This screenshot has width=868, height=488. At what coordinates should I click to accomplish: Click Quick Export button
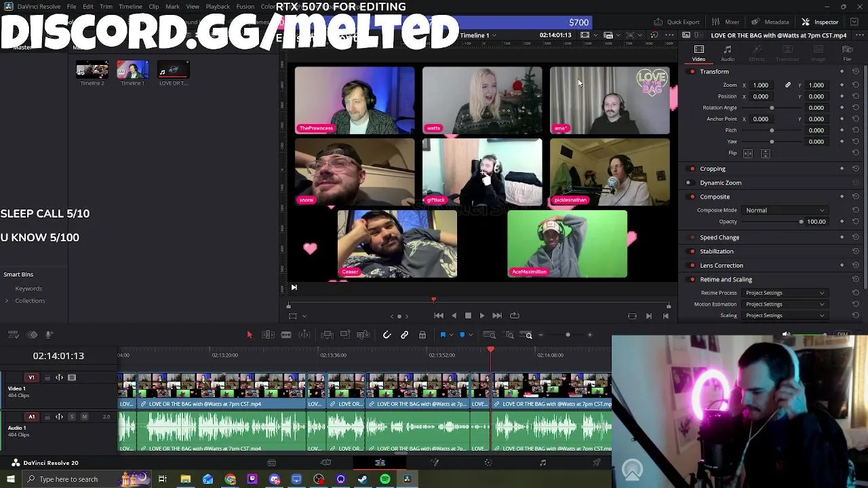tap(677, 22)
